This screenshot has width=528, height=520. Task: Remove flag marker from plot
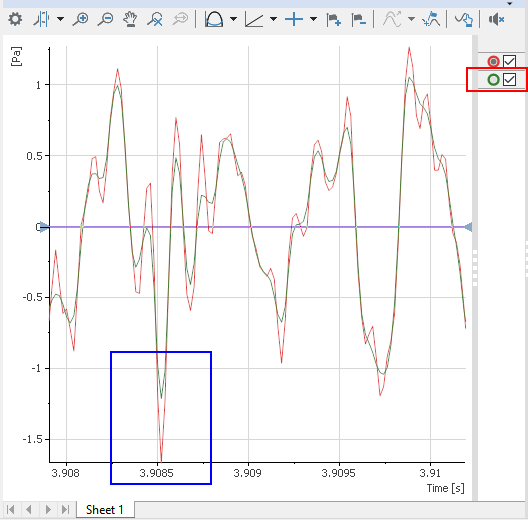[x=359, y=20]
